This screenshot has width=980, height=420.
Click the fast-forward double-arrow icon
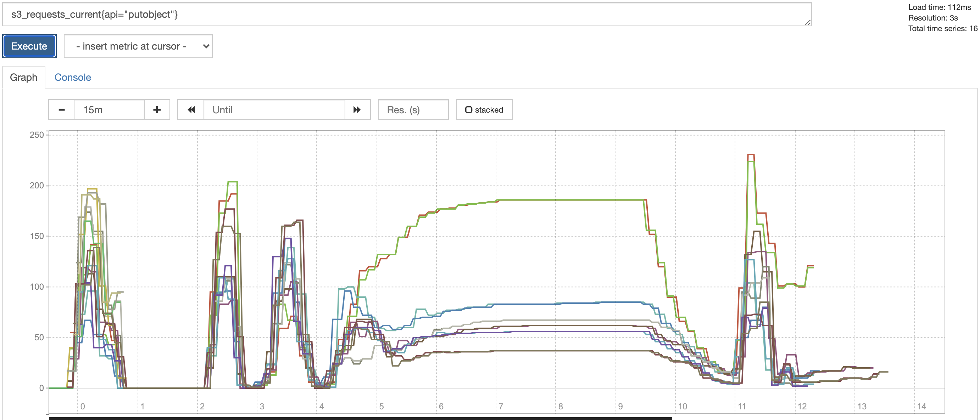coord(357,110)
